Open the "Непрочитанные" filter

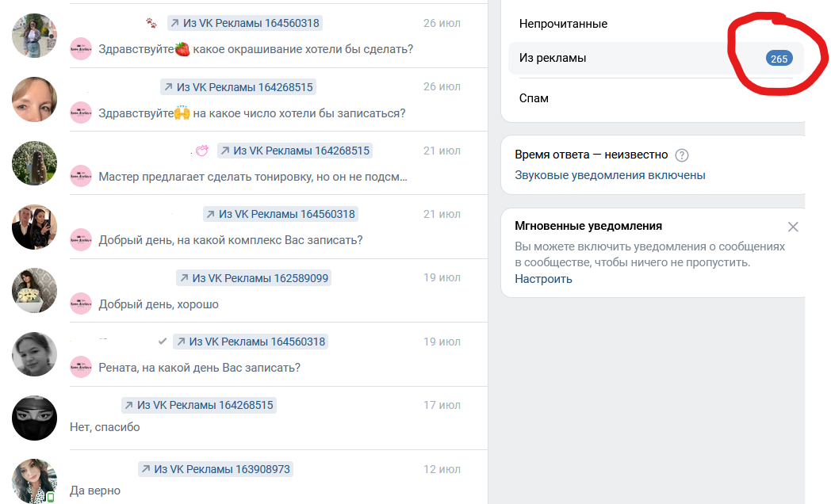(563, 24)
